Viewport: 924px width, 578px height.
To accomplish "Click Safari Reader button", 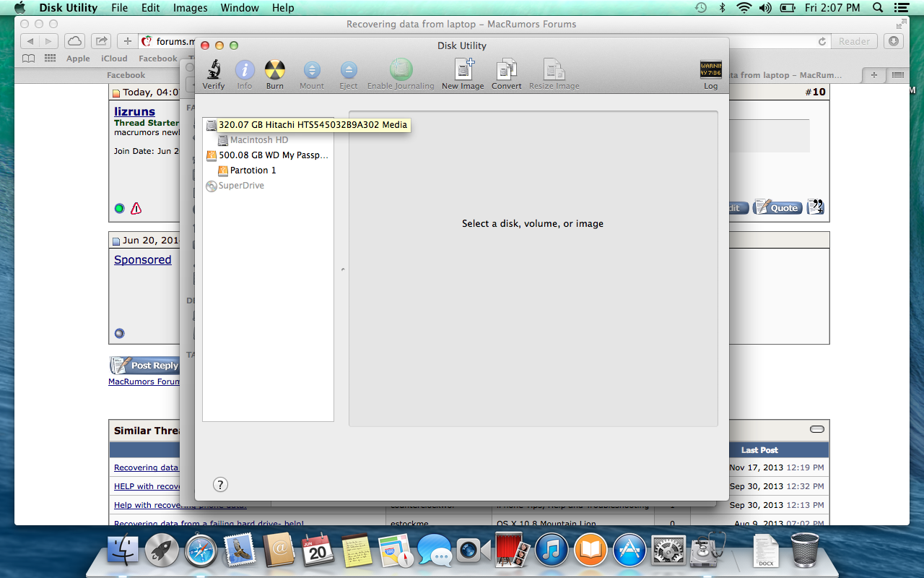I will point(855,41).
